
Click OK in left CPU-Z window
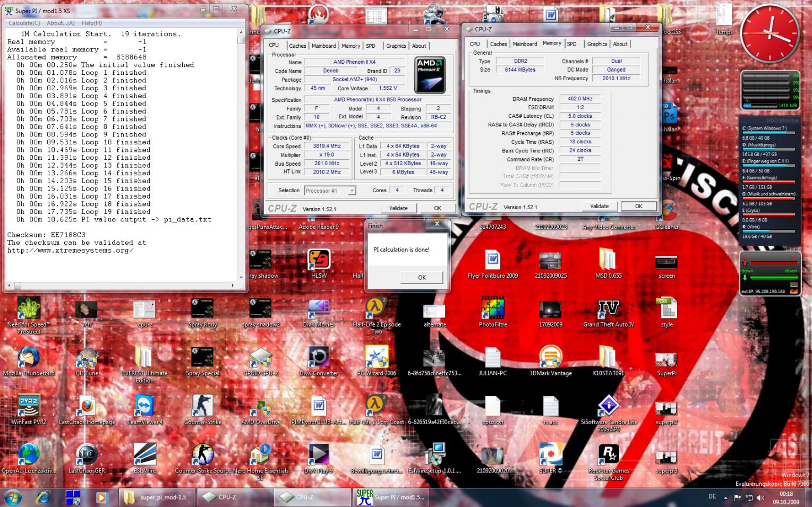coord(437,208)
